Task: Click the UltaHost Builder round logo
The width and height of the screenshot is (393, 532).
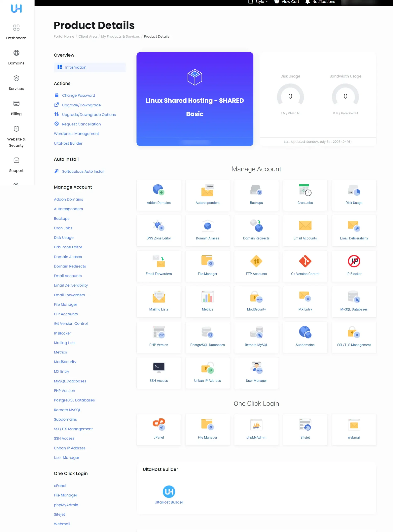Action: coord(169,492)
